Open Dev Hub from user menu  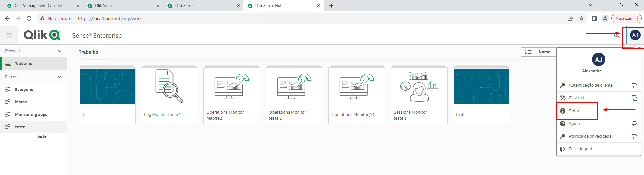point(599,98)
